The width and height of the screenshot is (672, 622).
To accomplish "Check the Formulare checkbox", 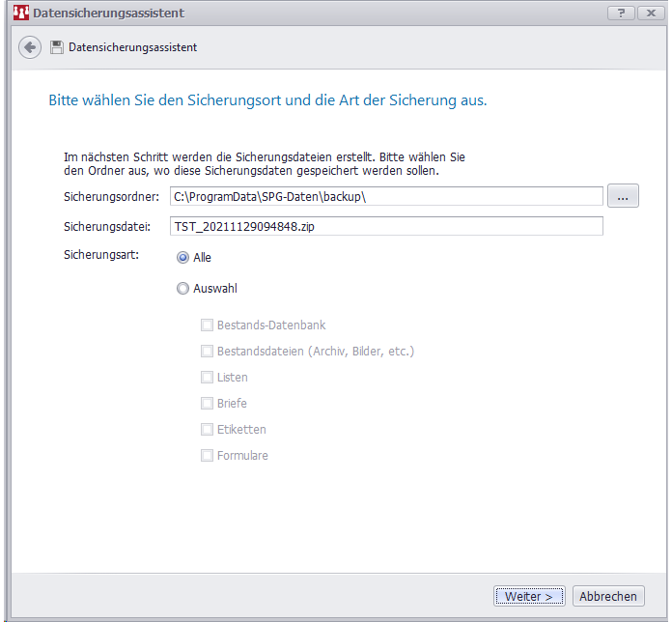I will click(x=207, y=456).
